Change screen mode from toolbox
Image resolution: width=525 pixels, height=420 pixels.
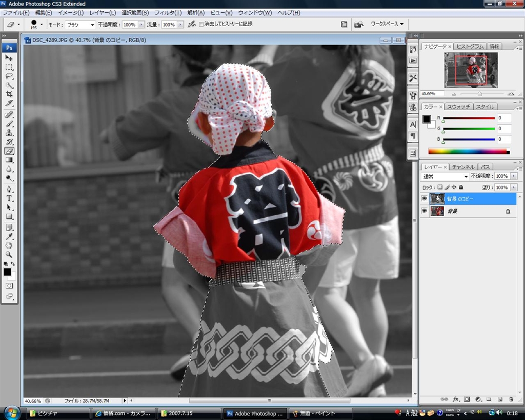(9, 296)
